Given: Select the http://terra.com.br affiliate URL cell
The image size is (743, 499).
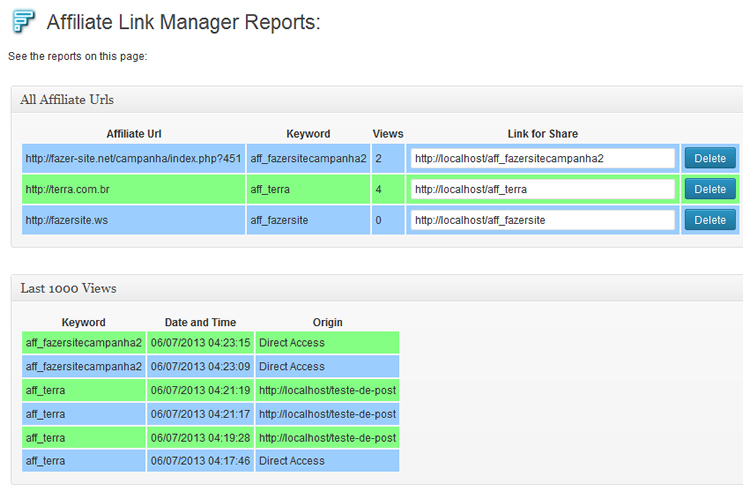Looking at the screenshot, I should point(133,189).
